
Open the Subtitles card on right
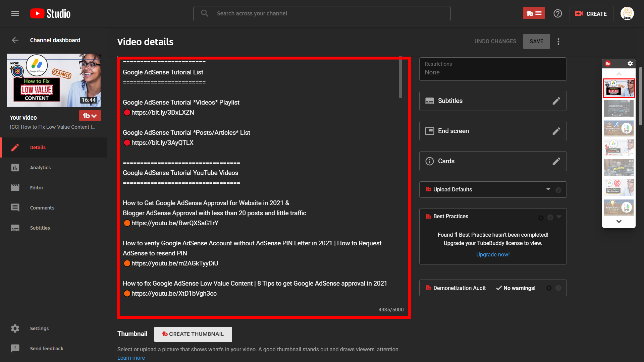[x=493, y=101]
